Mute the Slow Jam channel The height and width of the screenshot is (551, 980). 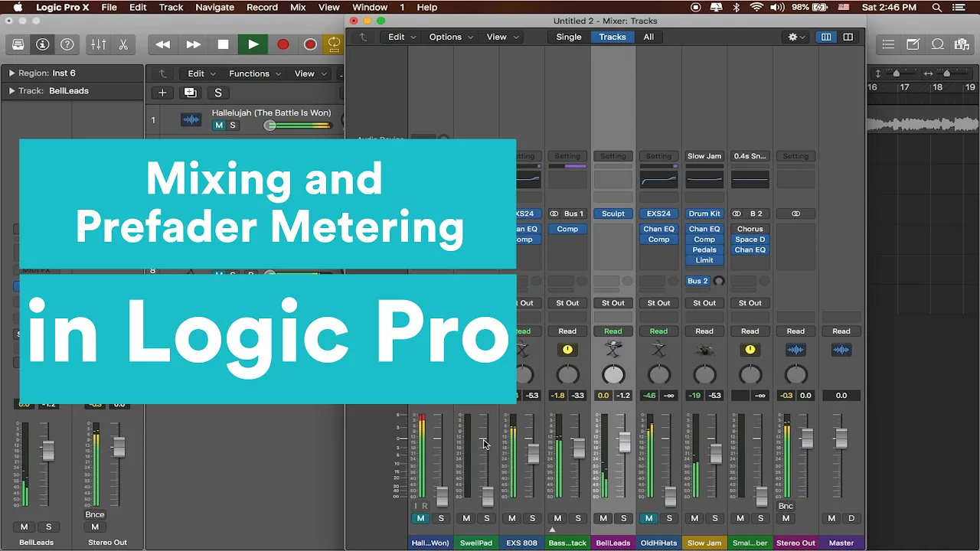click(x=694, y=518)
